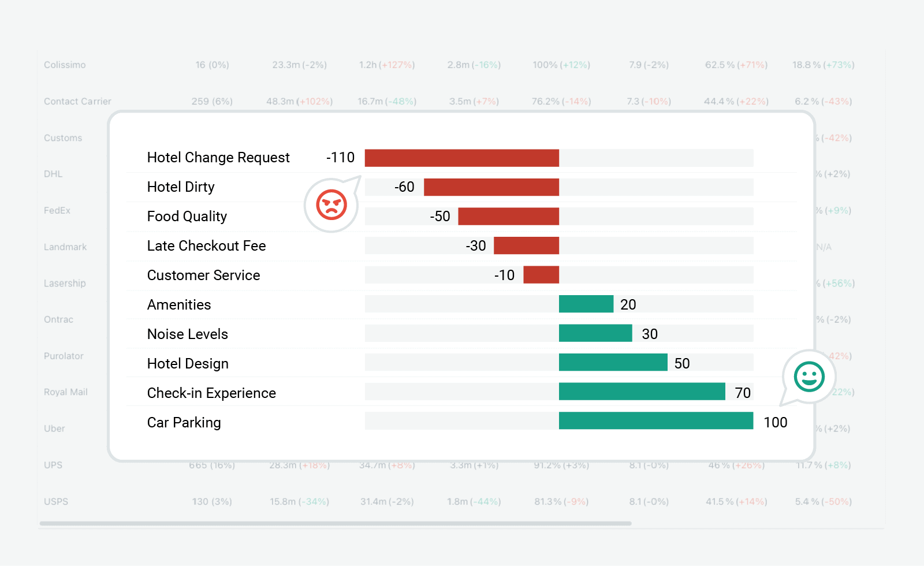This screenshot has width=924, height=566.
Task: Click the Hotel Change Request red bar
Action: pos(461,158)
